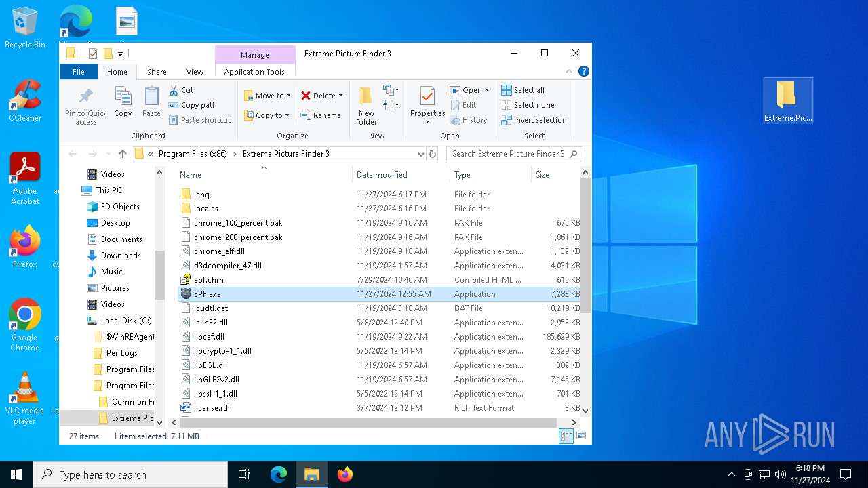Sort by the Date modified column
The height and width of the screenshot is (488, 868).
pyautogui.click(x=401, y=175)
